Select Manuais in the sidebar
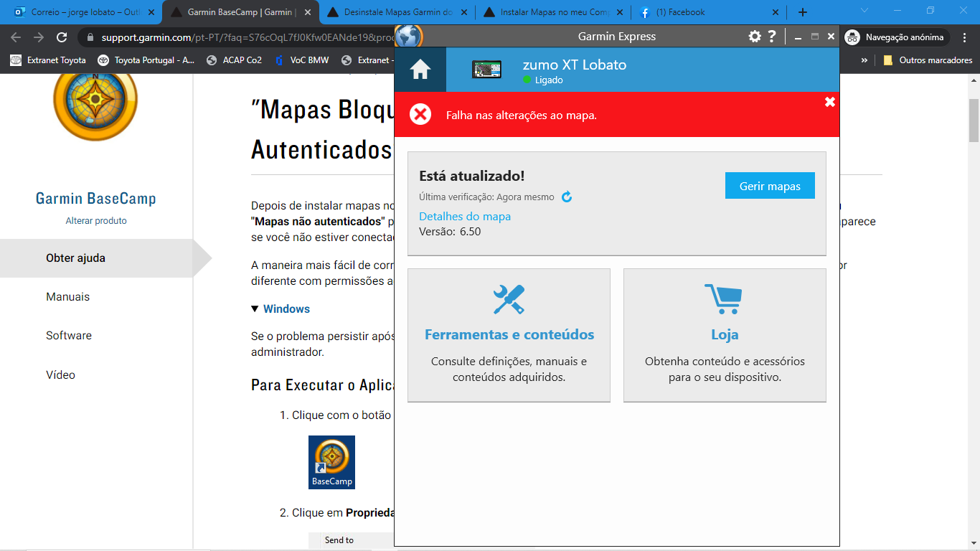Viewport: 980px width, 551px height. click(67, 297)
